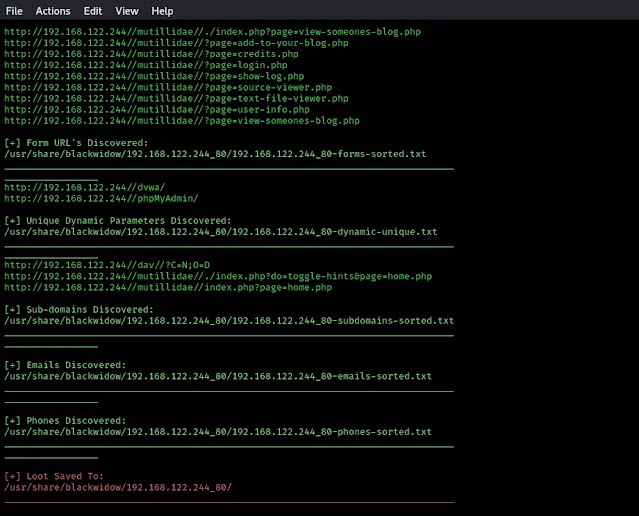Click the ?page=source-viewer.php URL
639x516 pixels.
tap(168, 87)
